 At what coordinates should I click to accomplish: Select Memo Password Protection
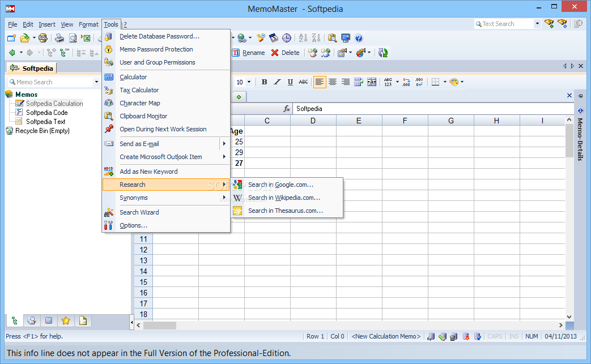tap(166, 49)
